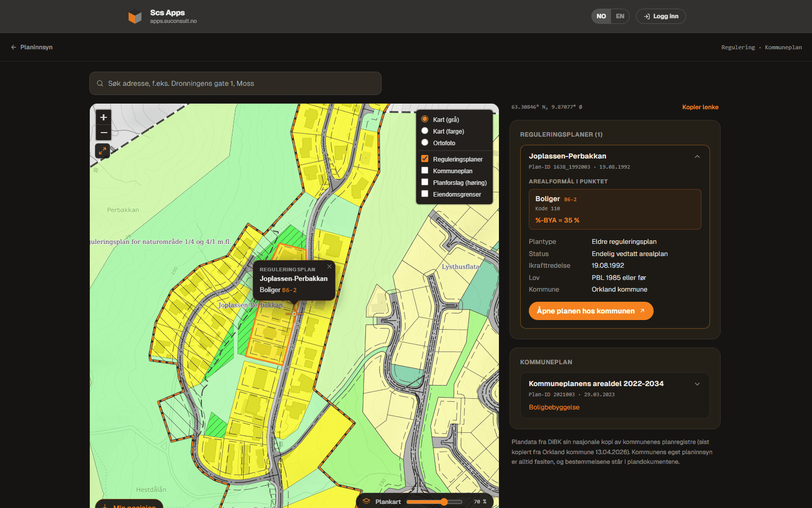Toggle fullscreen map view
812x508 pixels.
coord(103,151)
